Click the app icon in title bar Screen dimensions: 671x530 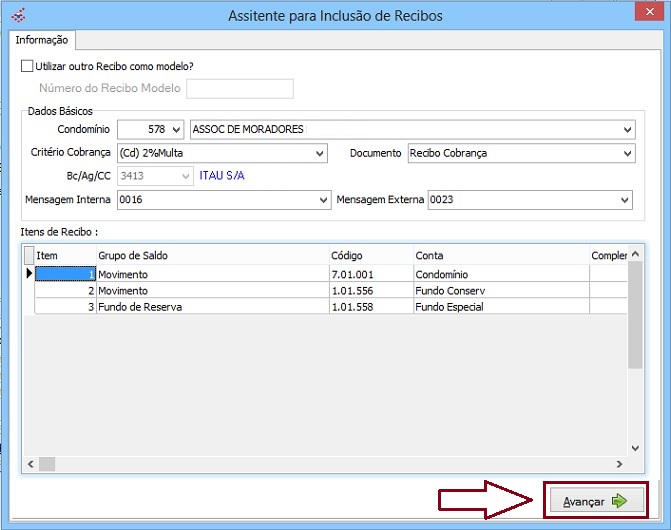coord(15,15)
